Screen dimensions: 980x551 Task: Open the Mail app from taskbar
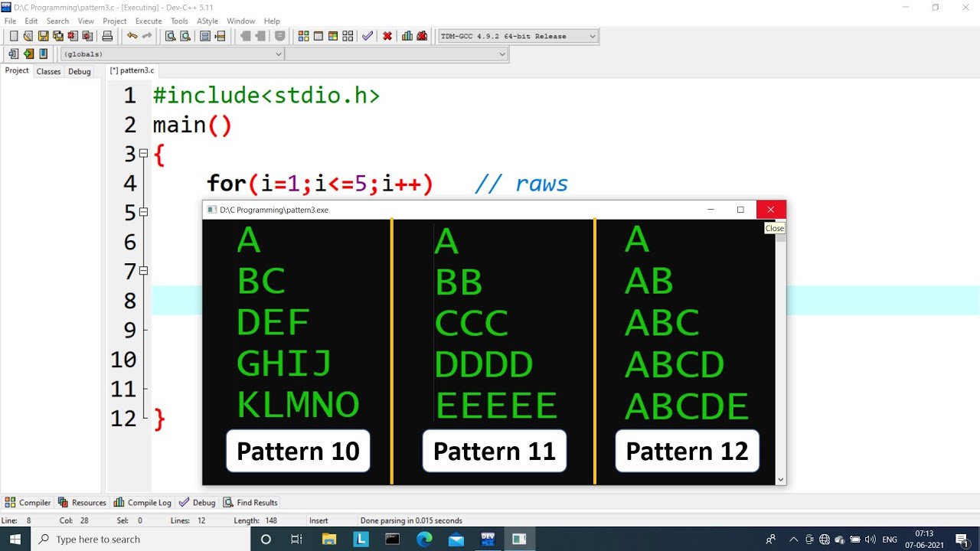456,539
